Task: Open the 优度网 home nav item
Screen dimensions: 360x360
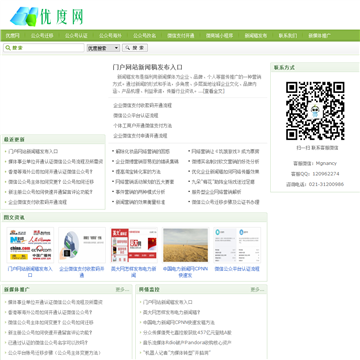Action: pos(13,36)
